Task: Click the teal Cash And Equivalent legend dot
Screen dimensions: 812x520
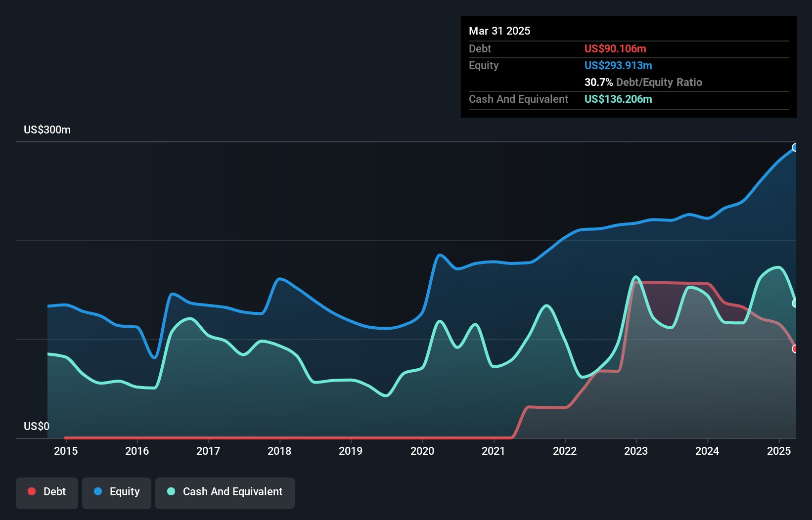Action: 171,491
